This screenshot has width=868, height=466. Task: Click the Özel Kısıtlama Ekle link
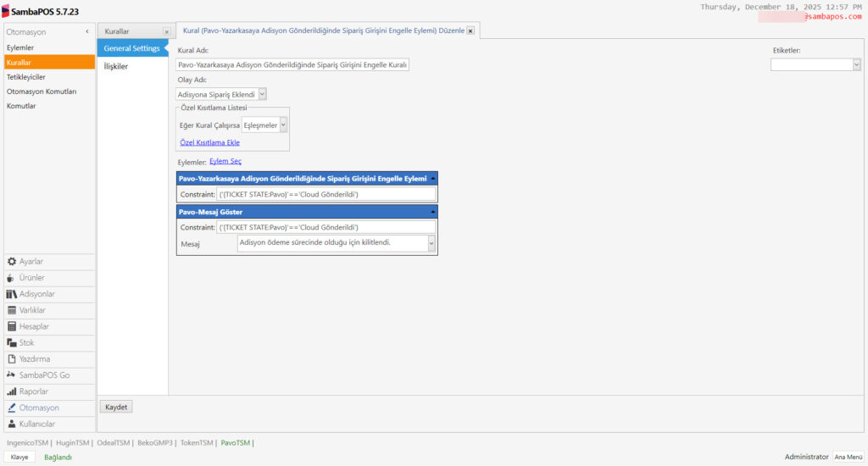(x=209, y=142)
